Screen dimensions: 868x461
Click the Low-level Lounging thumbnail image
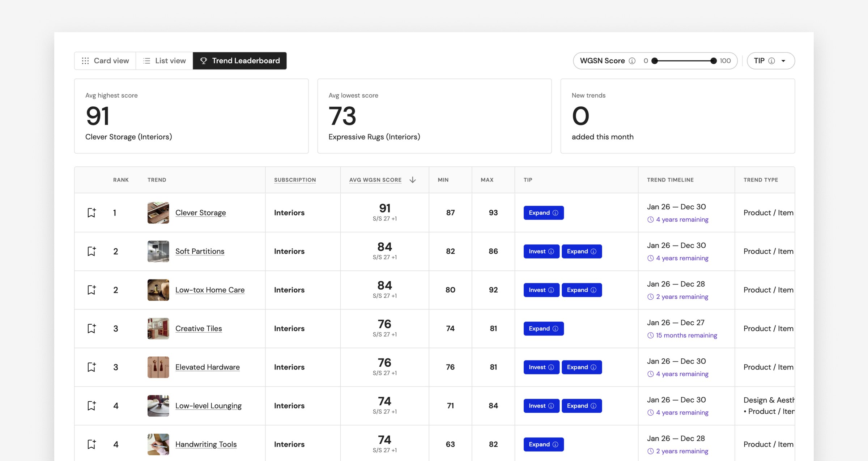click(158, 406)
